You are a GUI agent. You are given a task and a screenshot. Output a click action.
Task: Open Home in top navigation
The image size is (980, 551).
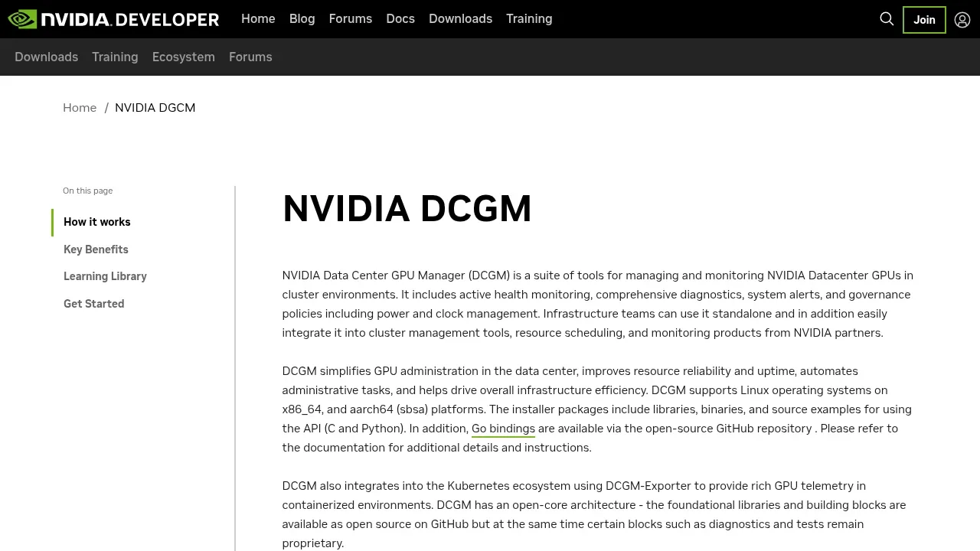(x=258, y=19)
